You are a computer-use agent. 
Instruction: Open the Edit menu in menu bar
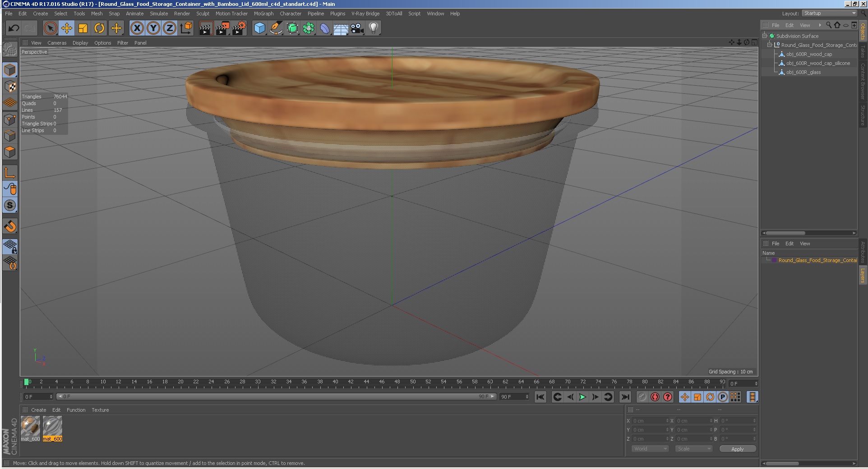click(x=23, y=14)
